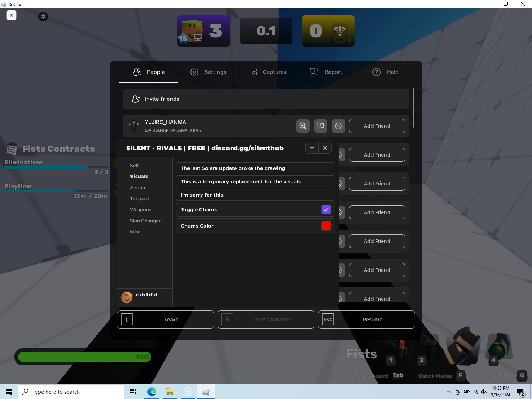Inspect YUJIRO_HANMA's avatar with the magnifier icon

point(303,126)
